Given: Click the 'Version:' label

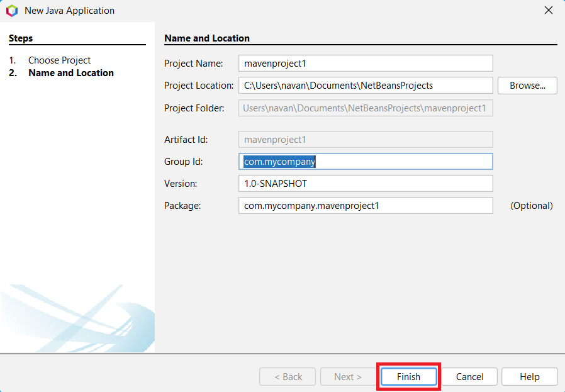Looking at the screenshot, I should 181,183.
